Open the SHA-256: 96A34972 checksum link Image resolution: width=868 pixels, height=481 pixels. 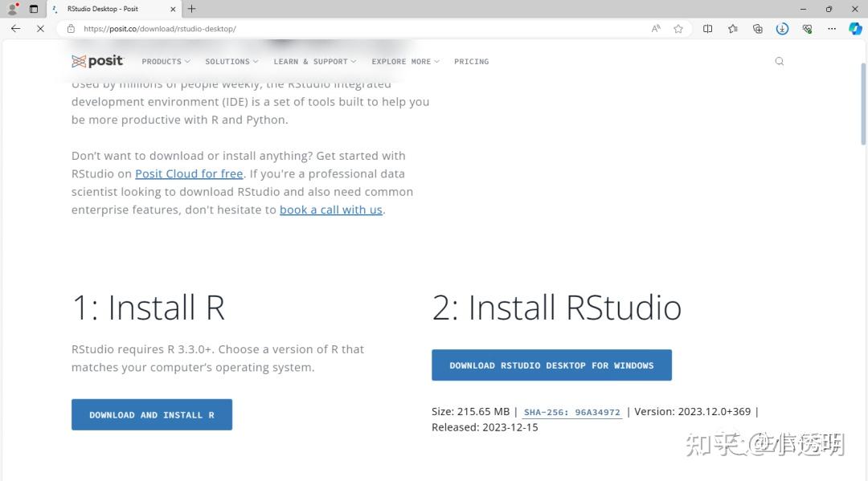(x=572, y=412)
